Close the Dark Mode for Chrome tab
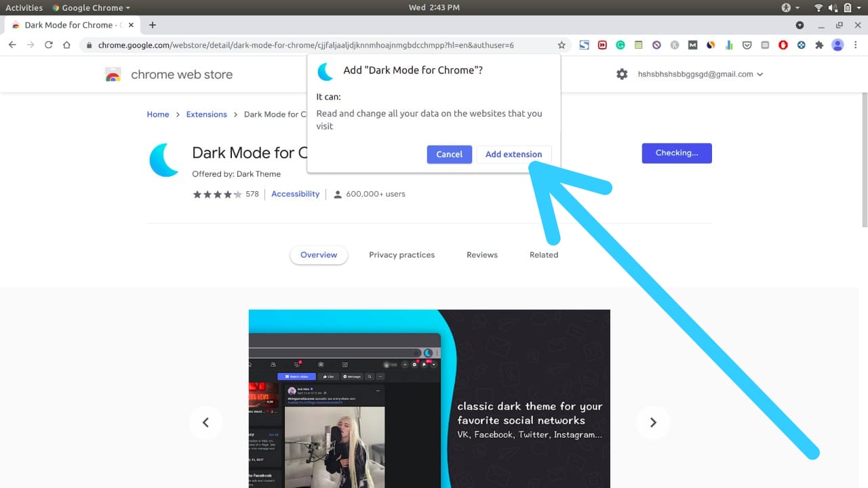Image resolution: width=868 pixels, height=488 pixels. pos(131,25)
